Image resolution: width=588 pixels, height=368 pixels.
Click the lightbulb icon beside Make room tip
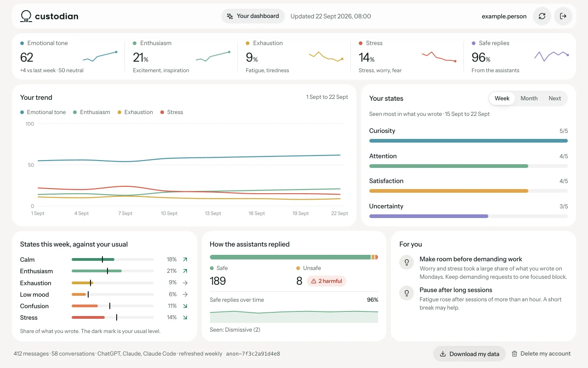click(407, 262)
